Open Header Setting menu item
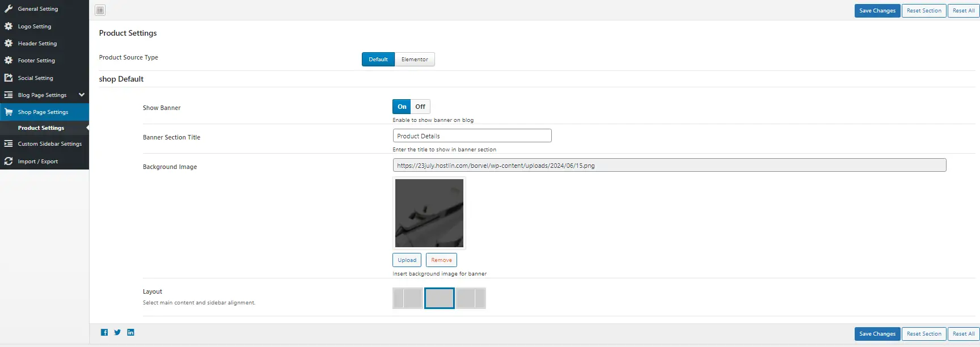 tap(37, 44)
